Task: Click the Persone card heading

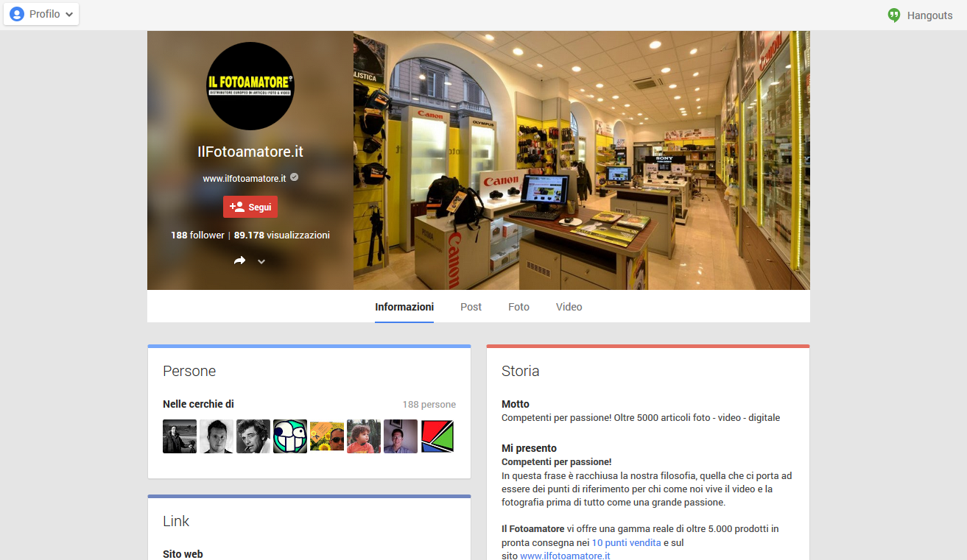Action: click(x=189, y=372)
